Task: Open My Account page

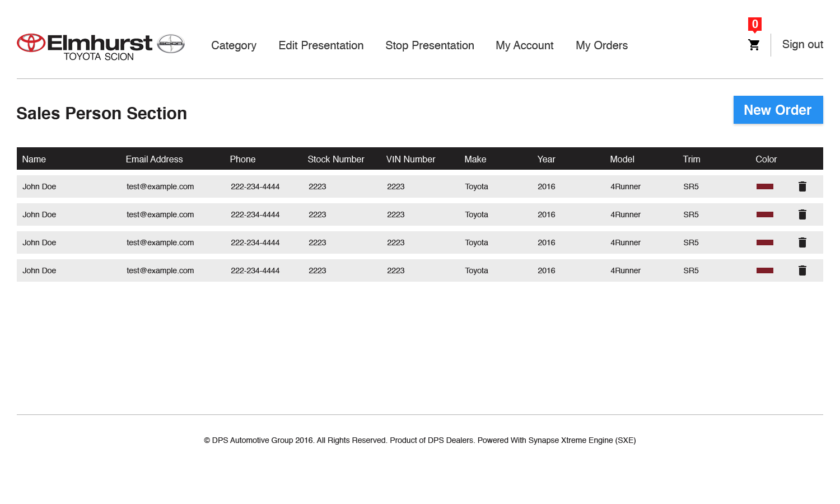Action: coord(524,45)
